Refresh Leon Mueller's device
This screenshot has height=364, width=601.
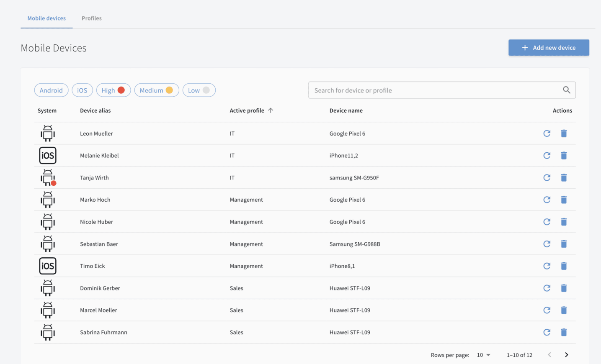547,133
